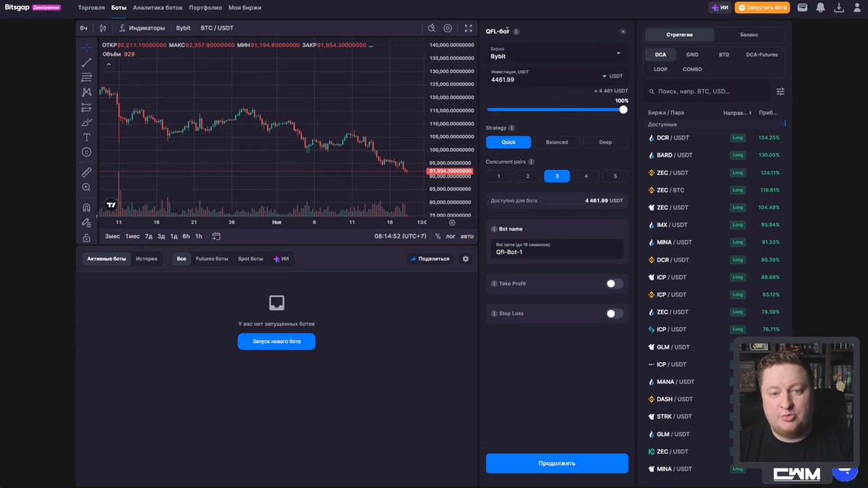Open bots panel gear settings
This screenshot has height=488, width=868.
(466, 259)
